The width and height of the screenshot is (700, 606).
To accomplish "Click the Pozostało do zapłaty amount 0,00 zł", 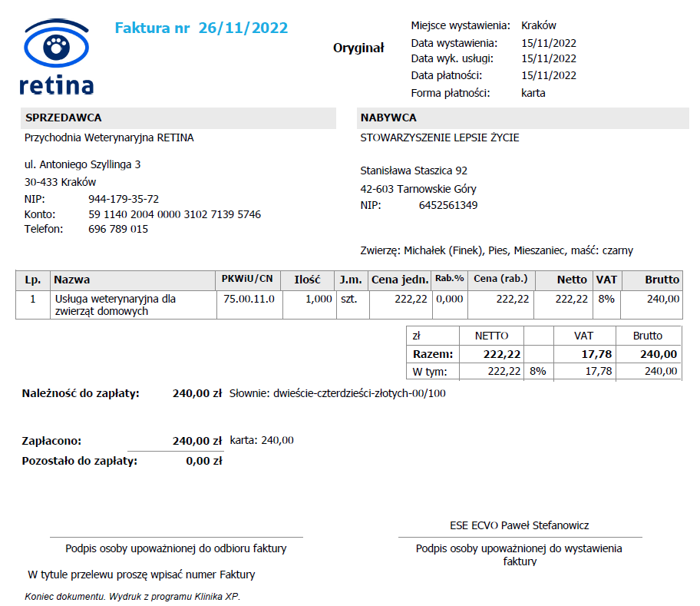I will tap(203, 461).
